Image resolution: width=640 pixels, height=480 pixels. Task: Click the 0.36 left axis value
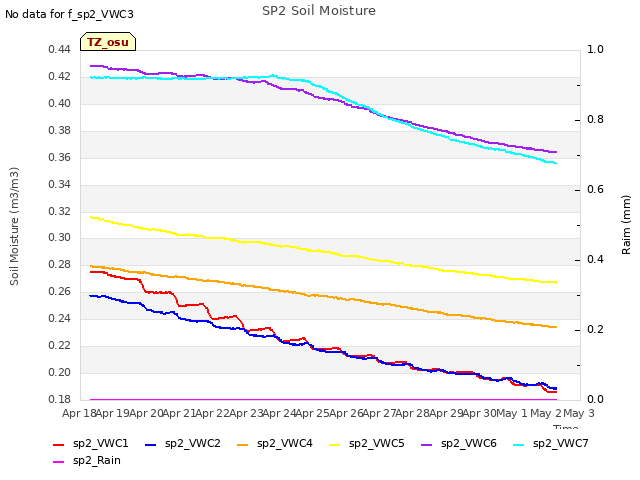(59, 158)
